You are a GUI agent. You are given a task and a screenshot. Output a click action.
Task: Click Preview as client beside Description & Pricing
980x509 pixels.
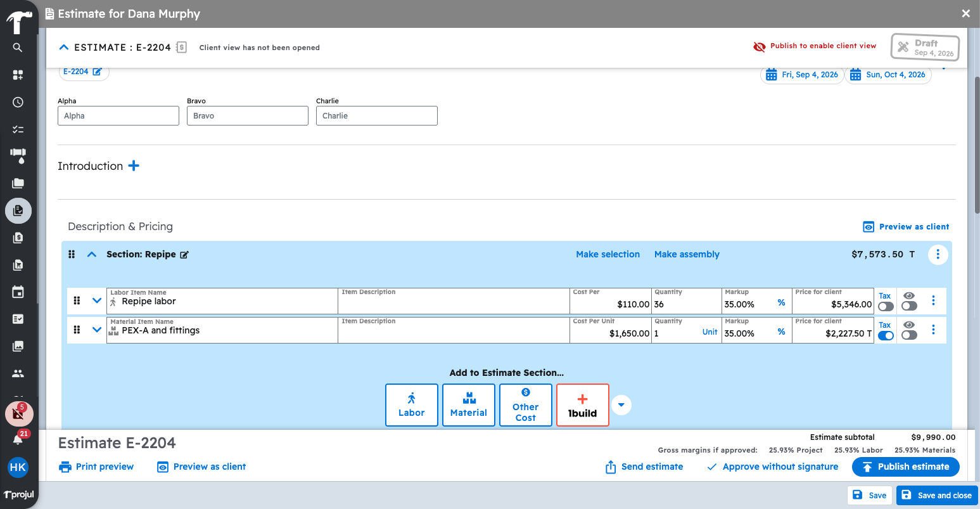pos(906,227)
